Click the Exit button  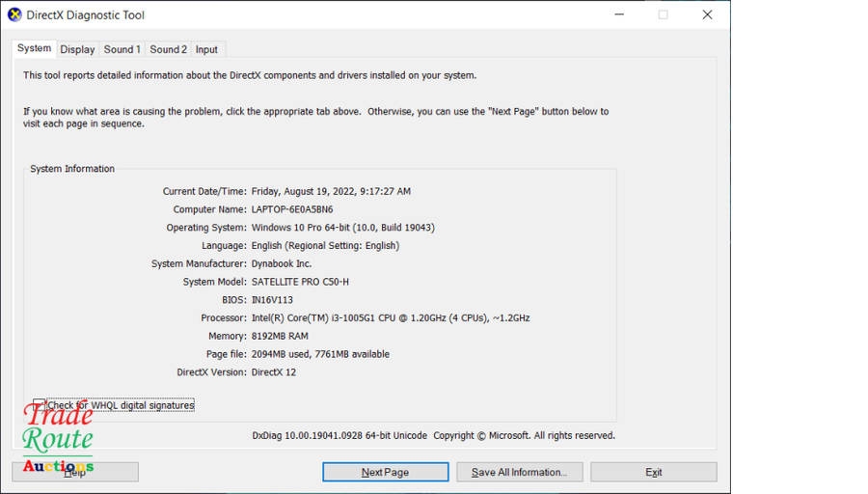click(x=653, y=472)
